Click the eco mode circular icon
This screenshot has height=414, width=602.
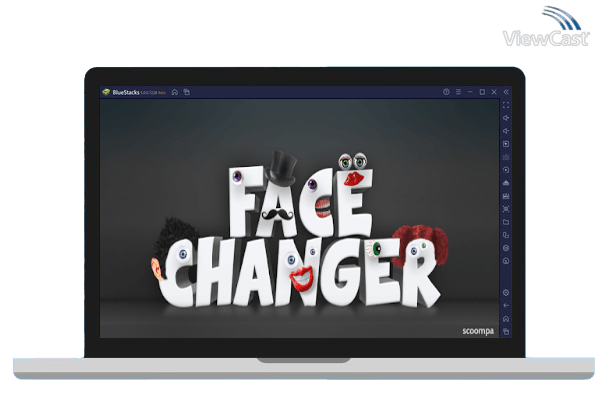click(506, 261)
